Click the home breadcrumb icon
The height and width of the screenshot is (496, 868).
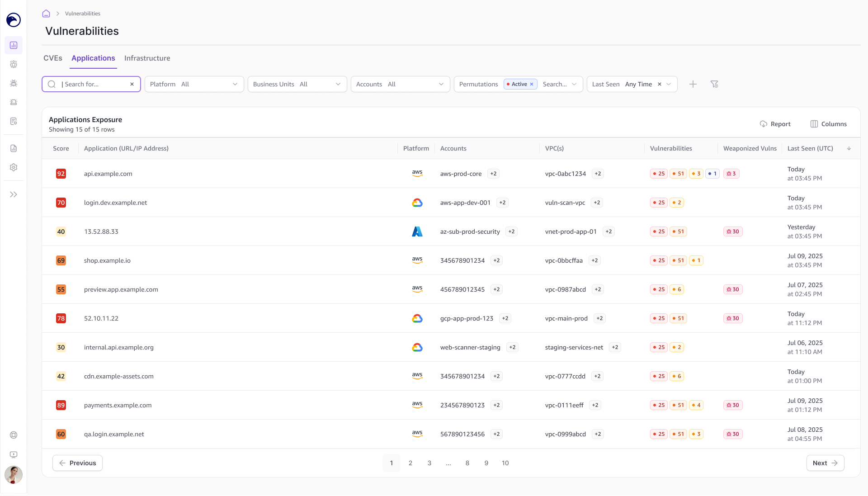46,14
